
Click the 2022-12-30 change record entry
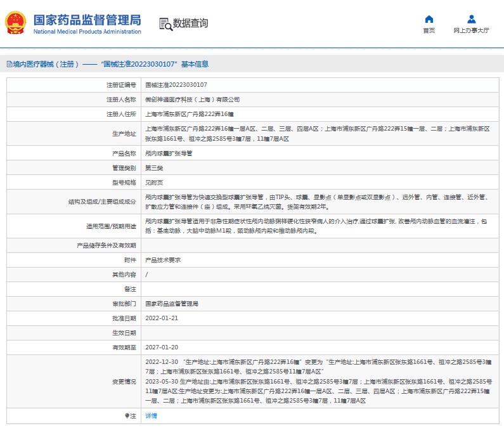(x=318, y=366)
